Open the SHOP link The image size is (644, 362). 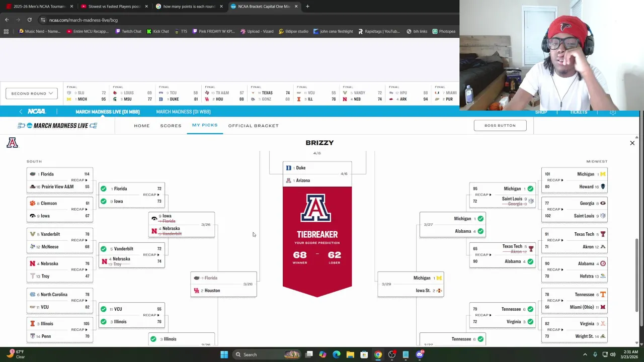[x=541, y=112]
